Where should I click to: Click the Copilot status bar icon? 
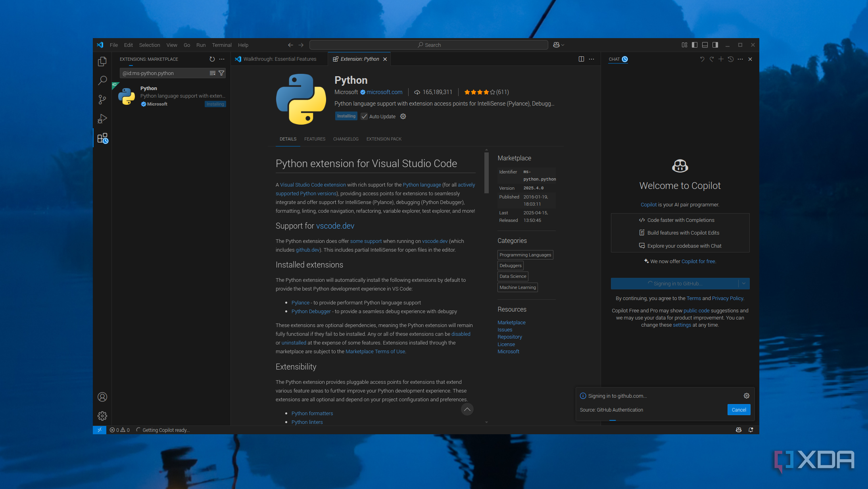[x=739, y=430]
